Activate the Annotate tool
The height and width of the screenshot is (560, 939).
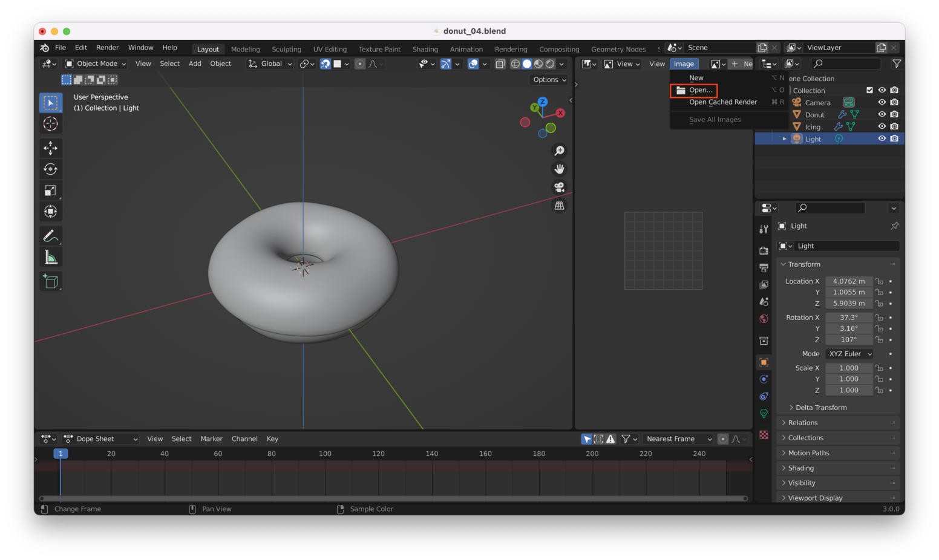click(x=51, y=235)
